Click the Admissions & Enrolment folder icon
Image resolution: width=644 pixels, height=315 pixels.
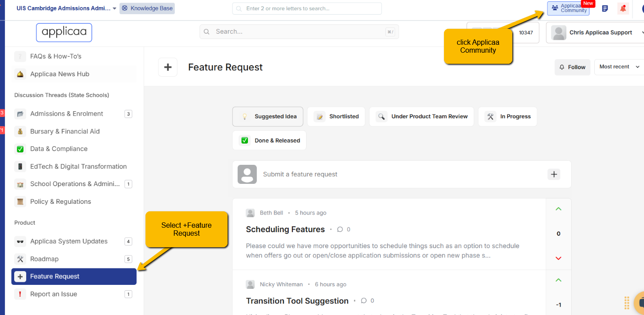[x=20, y=114]
